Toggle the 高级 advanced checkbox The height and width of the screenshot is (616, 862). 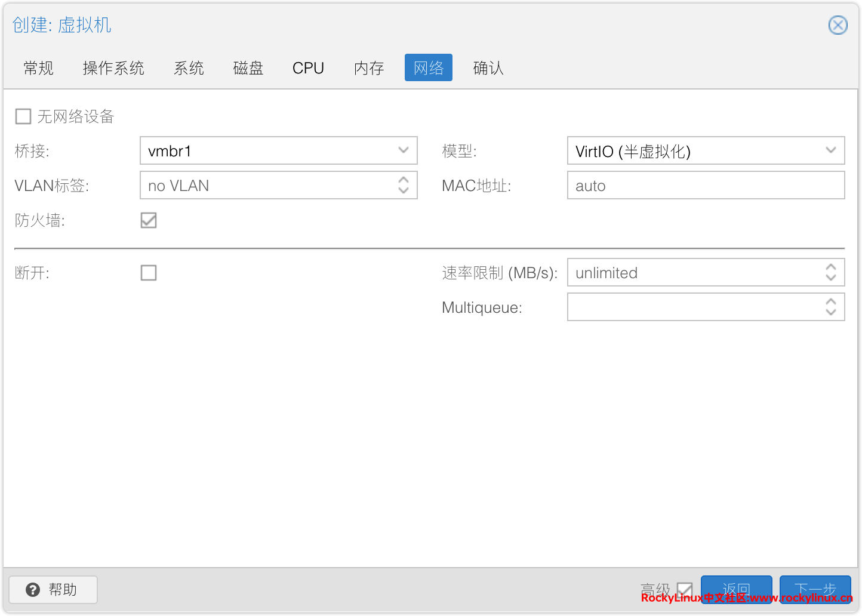pyautogui.click(x=685, y=590)
